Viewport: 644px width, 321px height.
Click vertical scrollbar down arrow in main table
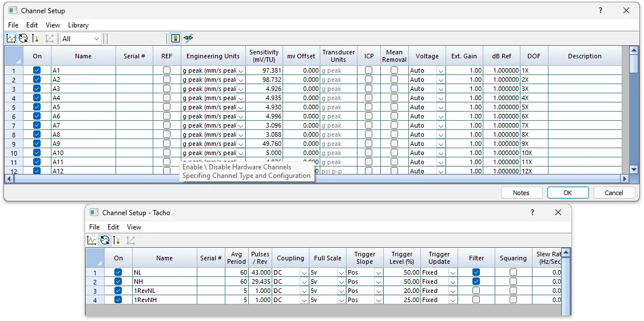tap(634, 169)
